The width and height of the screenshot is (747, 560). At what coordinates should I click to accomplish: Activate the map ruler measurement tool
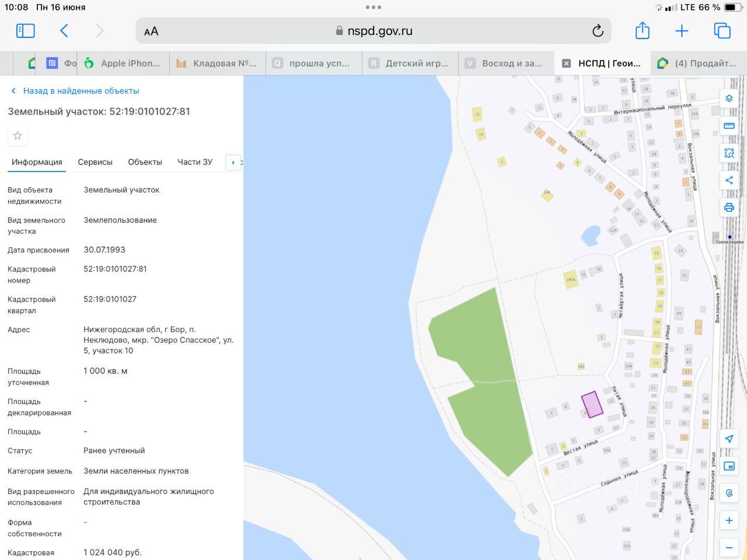click(729, 125)
